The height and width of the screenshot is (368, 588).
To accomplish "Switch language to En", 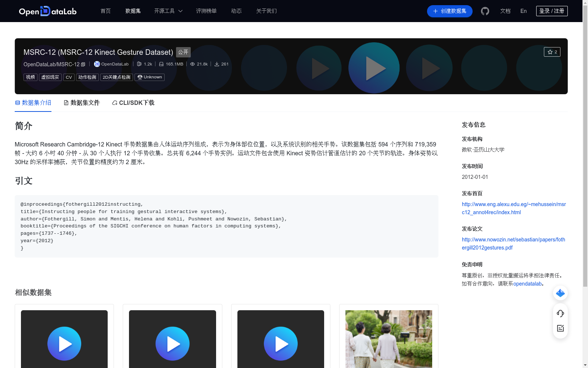I will click(x=524, y=11).
